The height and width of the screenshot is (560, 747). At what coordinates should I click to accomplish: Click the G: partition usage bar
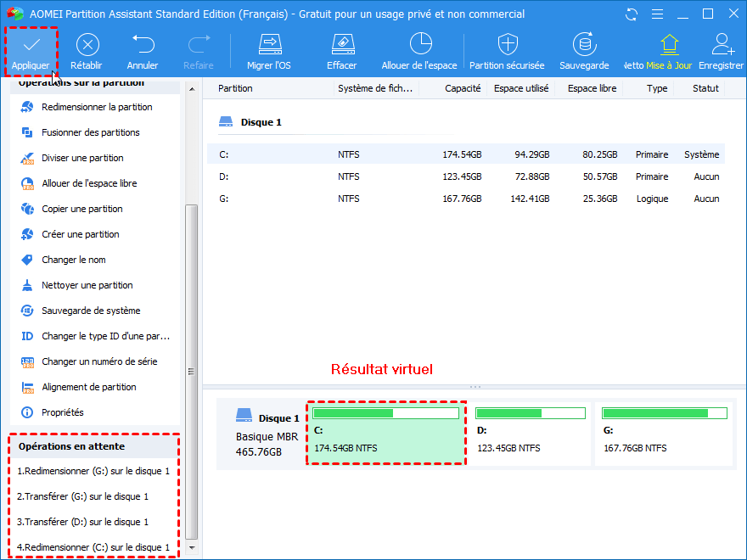(x=665, y=413)
